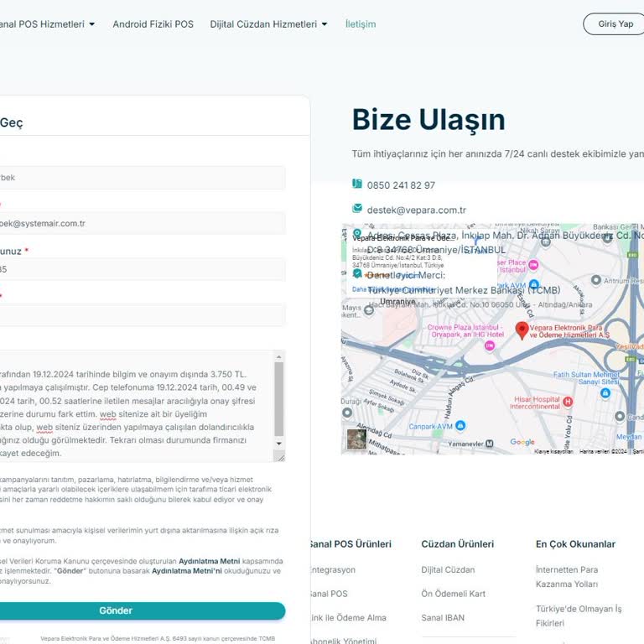Expand the Dijital Cüzdan Hizmetleri dropdown caret
Image resolution: width=644 pixels, height=644 pixels.
click(325, 24)
